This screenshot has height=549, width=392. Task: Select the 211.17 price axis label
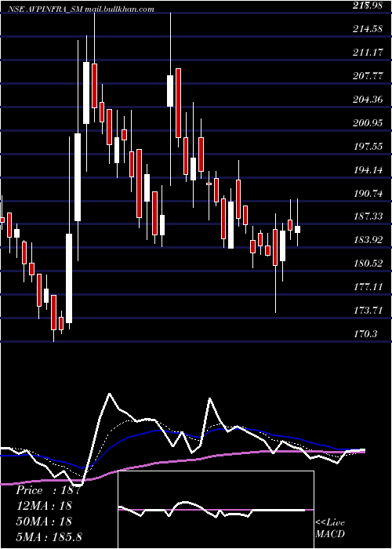point(368,53)
